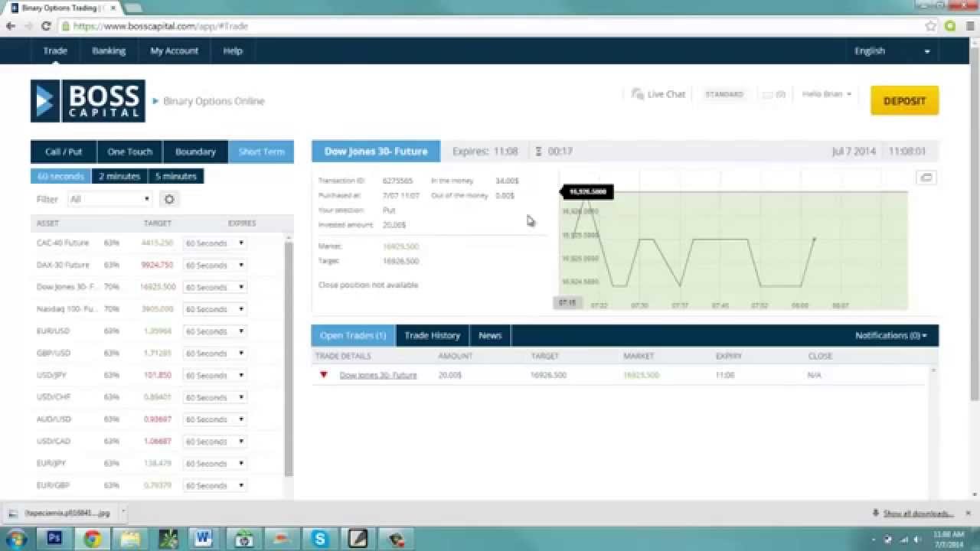Click the browser address bar
The image size is (980, 551).
point(490,26)
